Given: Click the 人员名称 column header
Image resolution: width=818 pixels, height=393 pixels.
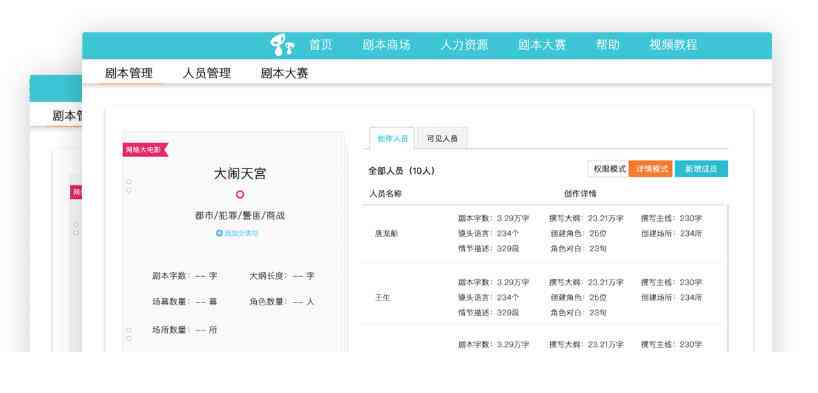Looking at the screenshot, I should (x=386, y=194).
